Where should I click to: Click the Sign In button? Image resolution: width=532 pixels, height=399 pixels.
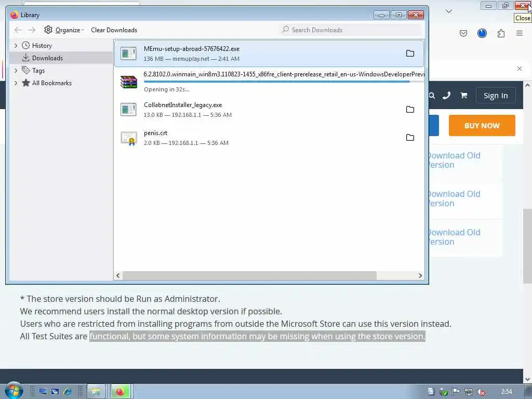click(495, 96)
